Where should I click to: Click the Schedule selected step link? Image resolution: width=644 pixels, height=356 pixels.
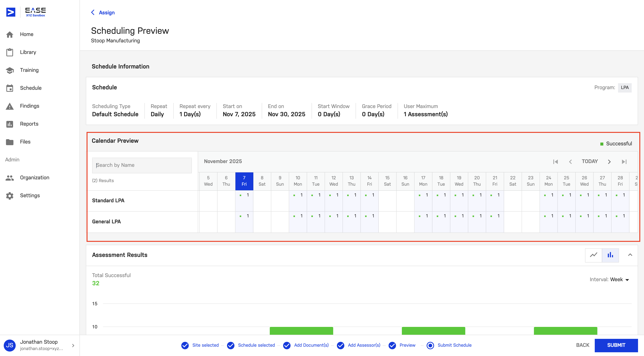256,345
